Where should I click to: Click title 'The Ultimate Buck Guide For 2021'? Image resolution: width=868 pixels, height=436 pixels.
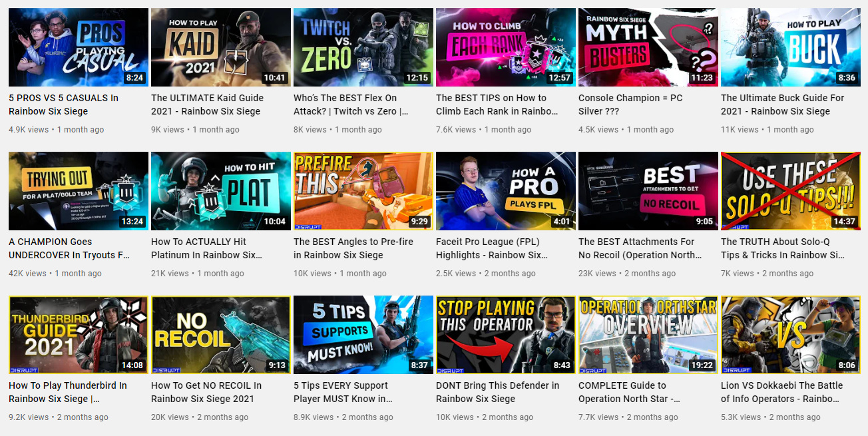[783, 105]
